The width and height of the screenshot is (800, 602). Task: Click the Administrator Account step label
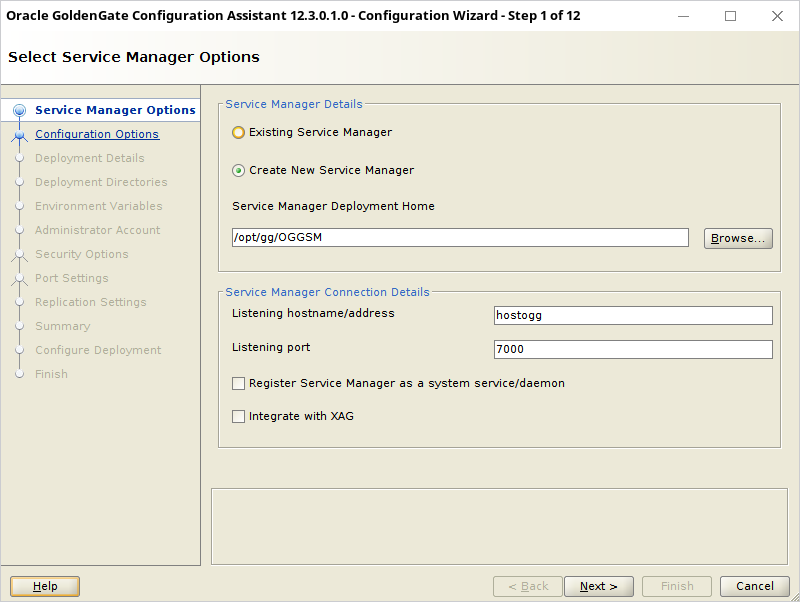pyautogui.click(x=97, y=230)
